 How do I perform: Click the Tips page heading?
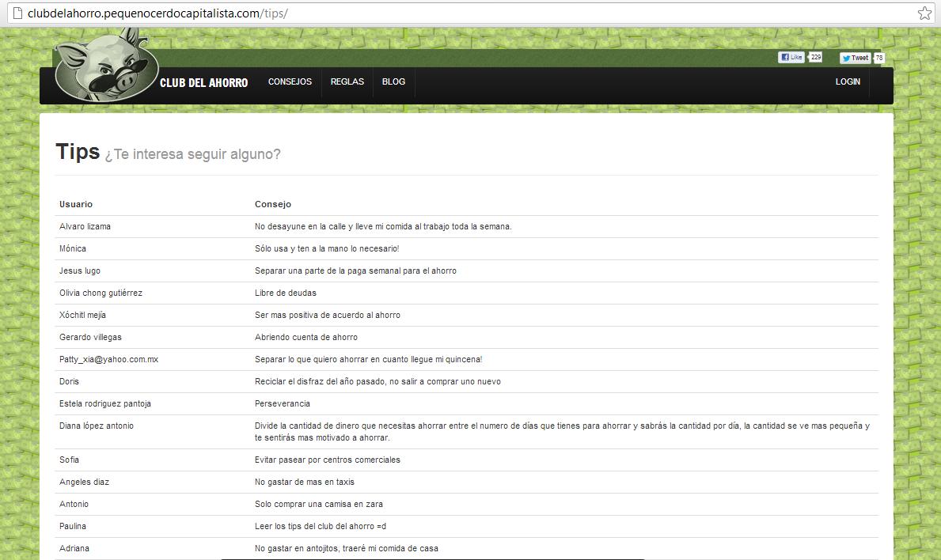[x=78, y=152]
